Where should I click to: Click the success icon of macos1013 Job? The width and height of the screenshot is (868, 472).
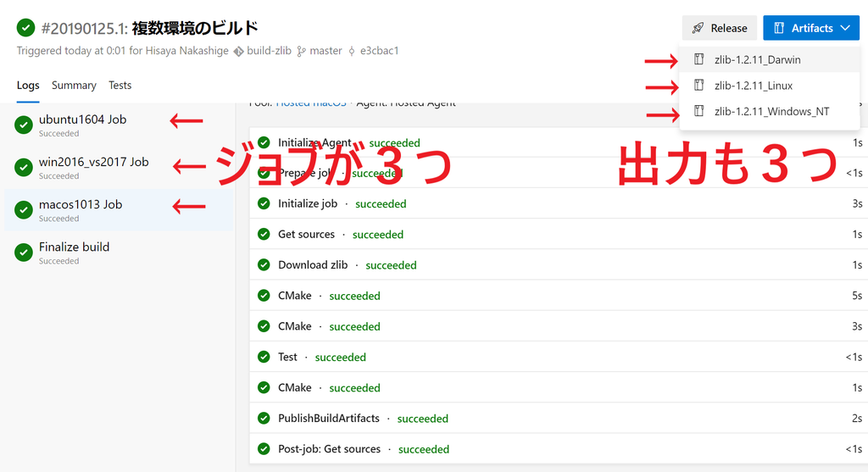pos(23,210)
